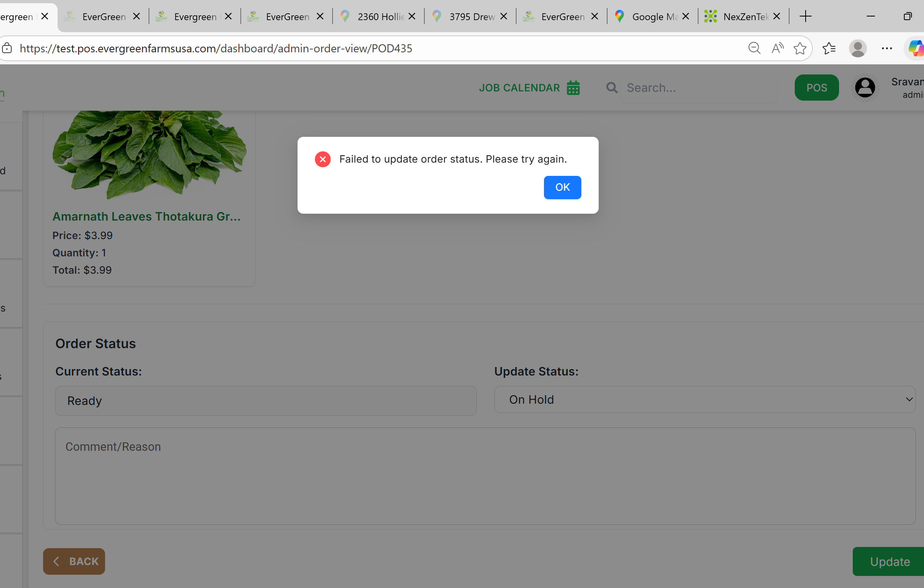
Task: Click the browser profile account icon
Action: point(858,48)
